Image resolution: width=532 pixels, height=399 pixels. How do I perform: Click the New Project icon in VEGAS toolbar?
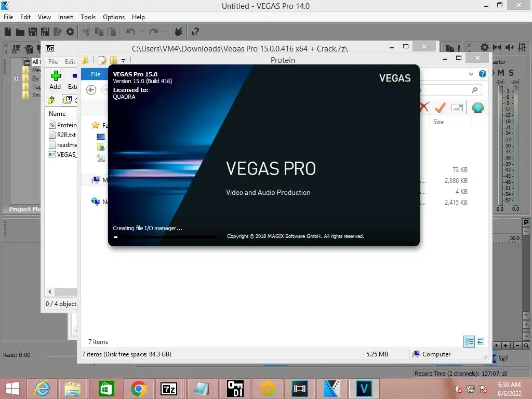click(7, 32)
